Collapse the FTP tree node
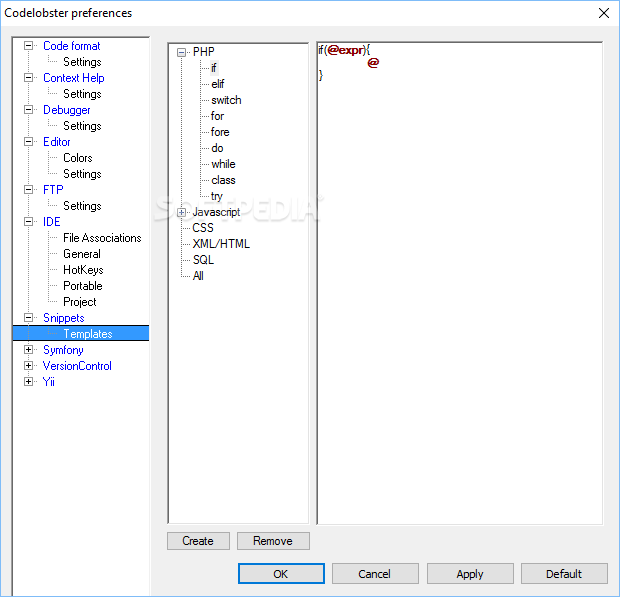Screen dimensions: 620x597 point(28,190)
